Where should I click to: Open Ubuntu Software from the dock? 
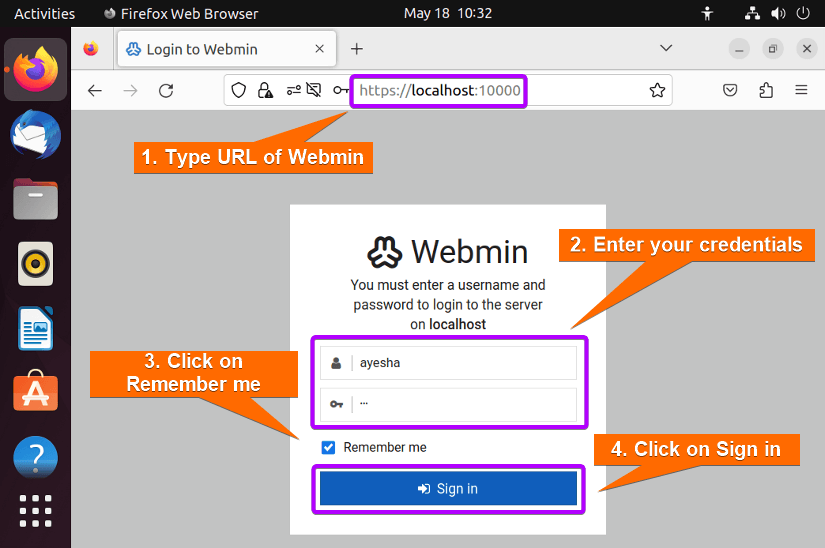point(36,392)
